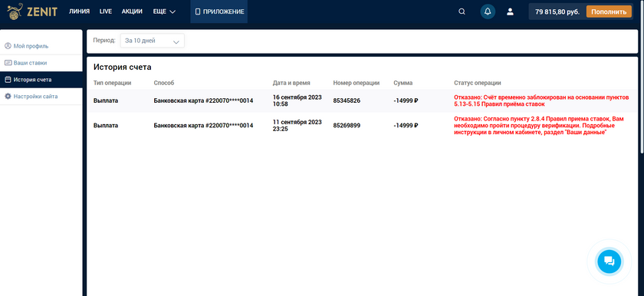The width and height of the screenshot is (644, 296).
Task: Click the phone icon beside ПРИЛОЖЕНИЕ
Action: (198, 12)
